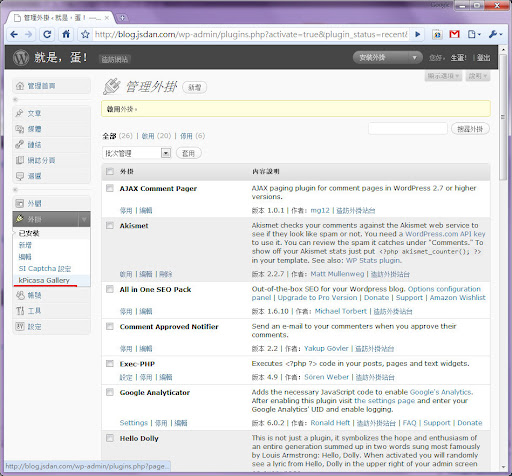Screen dimensions: 512x476
Task: Open the Posts pin icon in the sidebar
Action: click(x=20, y=113)
